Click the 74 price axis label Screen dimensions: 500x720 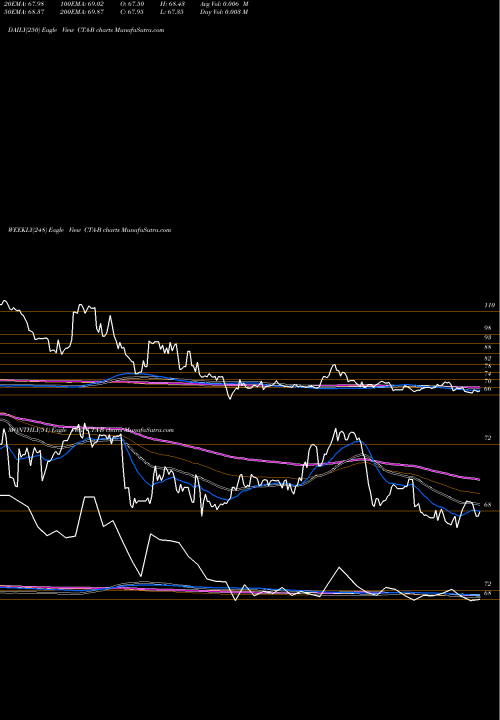pyautogui.click(x=488, y=374)
